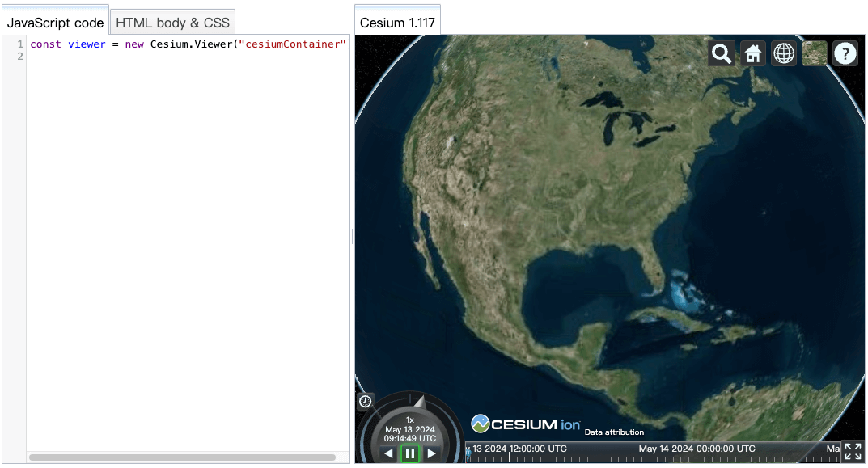Open the scene mode picker globe icon
Image resolution: width=868 pixels, height=468 pixels.
[783, 53]
